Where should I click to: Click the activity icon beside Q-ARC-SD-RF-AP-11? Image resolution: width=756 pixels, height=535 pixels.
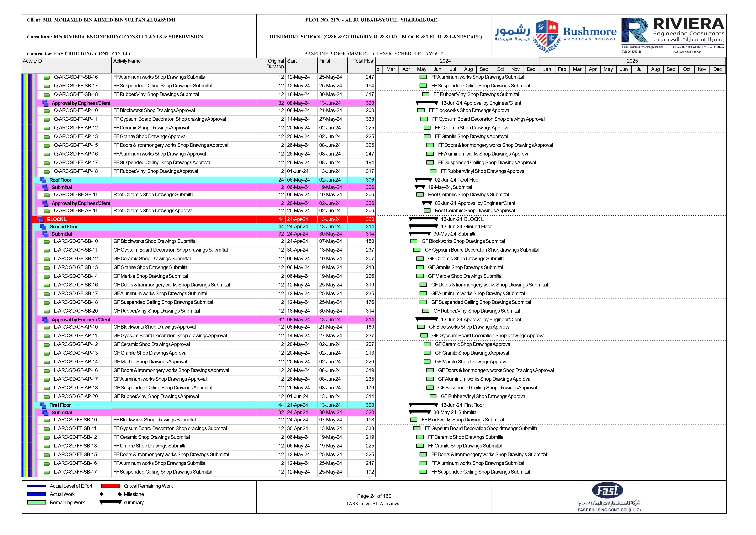pyautogui.click(x=47, y=211)
